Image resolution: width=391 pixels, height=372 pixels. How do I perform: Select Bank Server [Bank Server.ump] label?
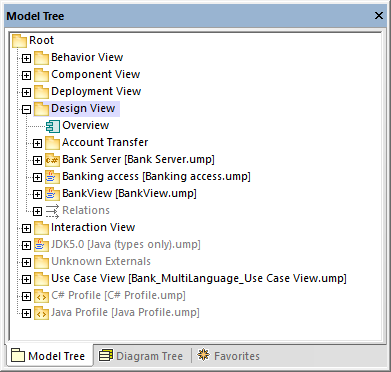pyautogui.click(x=138, y=159)
